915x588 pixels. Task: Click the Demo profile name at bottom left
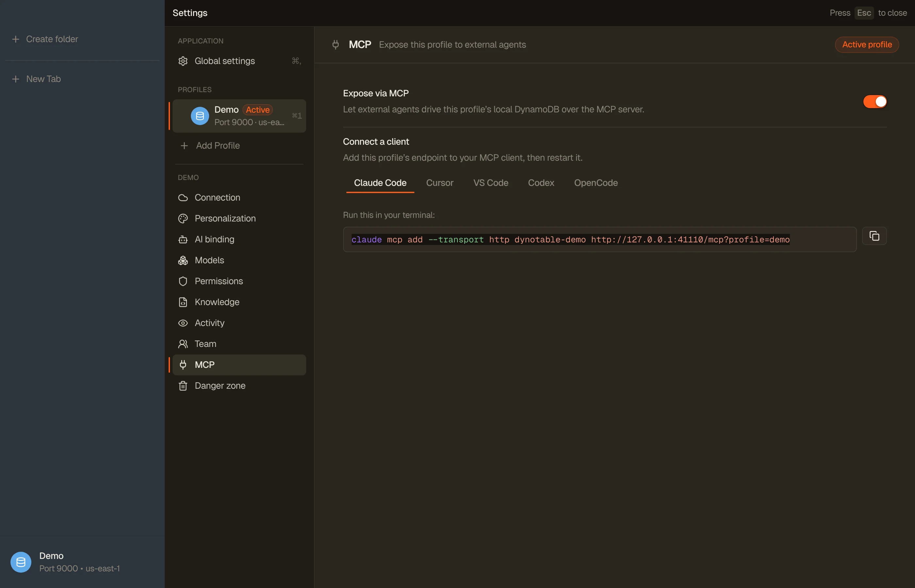[52, 556]
